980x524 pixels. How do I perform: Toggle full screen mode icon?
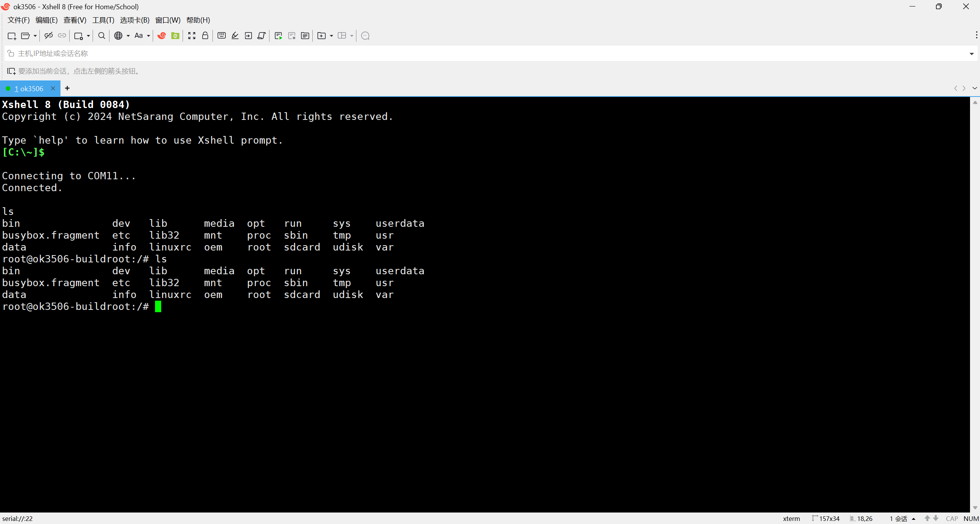(x=192, y=36)
